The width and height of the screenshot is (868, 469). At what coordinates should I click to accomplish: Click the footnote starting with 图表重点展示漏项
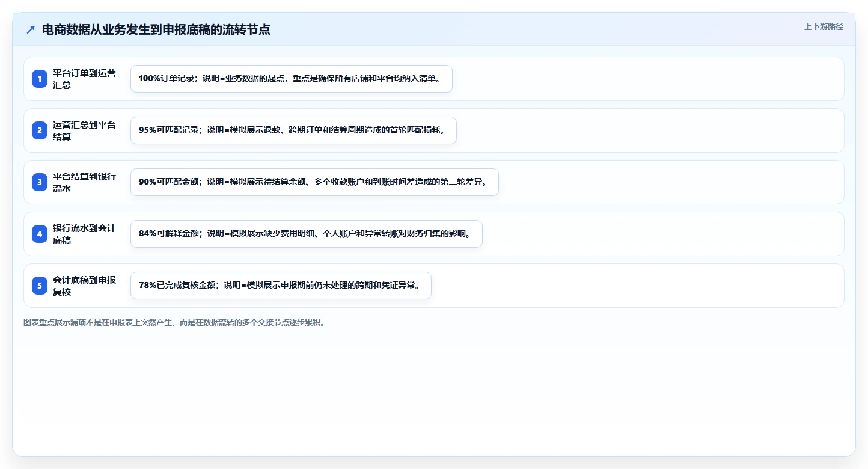[176, 322]
